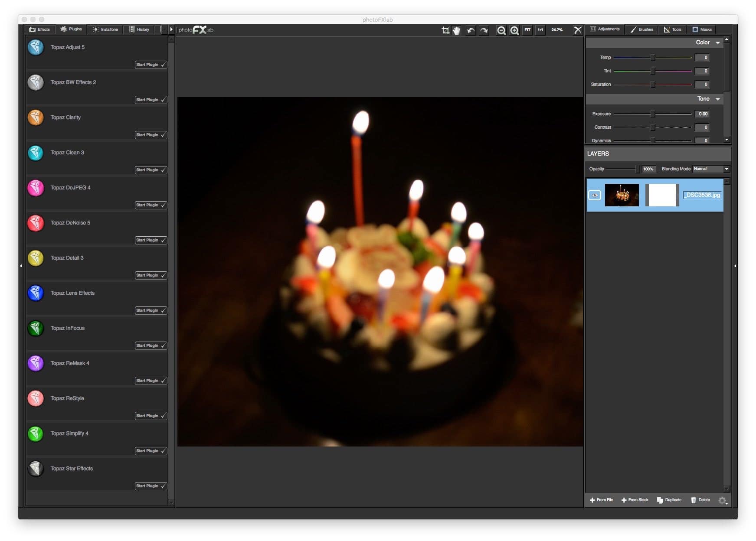Collapse the Tone section

[x=718, y=99]
